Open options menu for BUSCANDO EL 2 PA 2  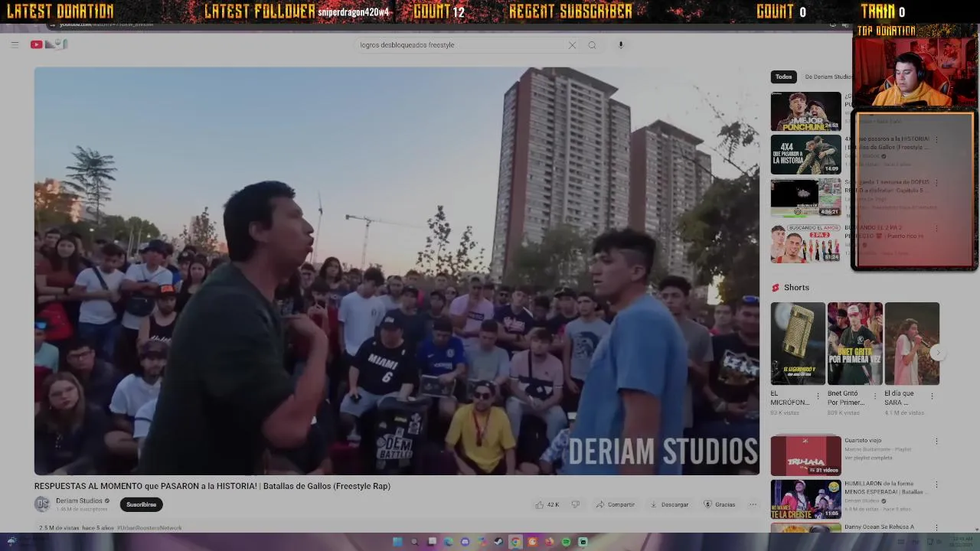(936, 229)
